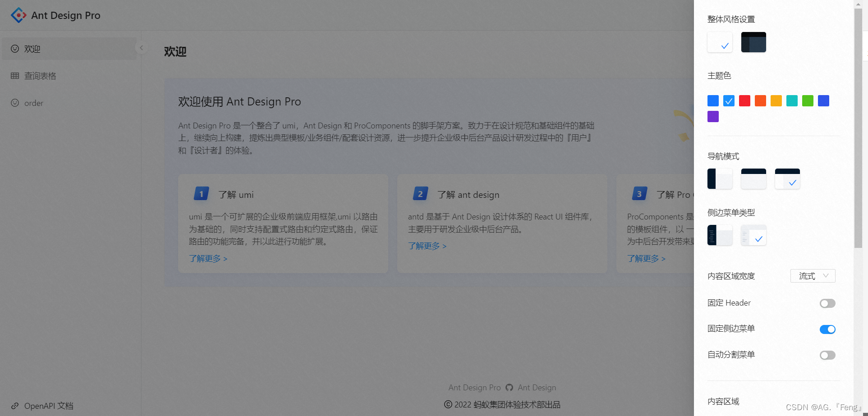Click the 了解 umi card title
The image size is (868, 416).
click(x=236, y=194)
